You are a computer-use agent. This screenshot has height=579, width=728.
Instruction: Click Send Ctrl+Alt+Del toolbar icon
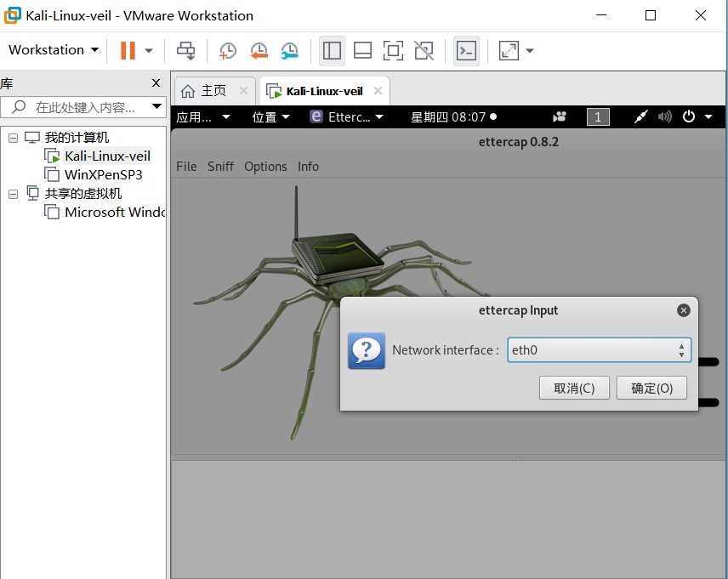tap(186, 50)
